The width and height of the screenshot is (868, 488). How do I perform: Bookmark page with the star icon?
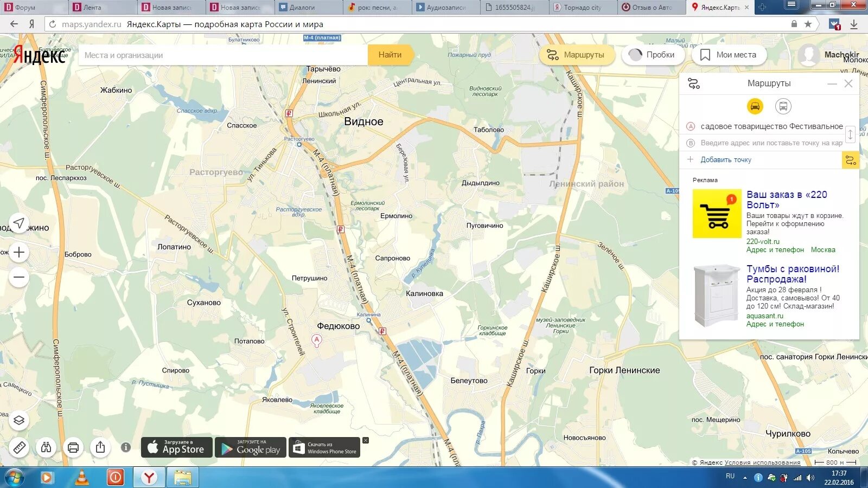pos(808,24)
